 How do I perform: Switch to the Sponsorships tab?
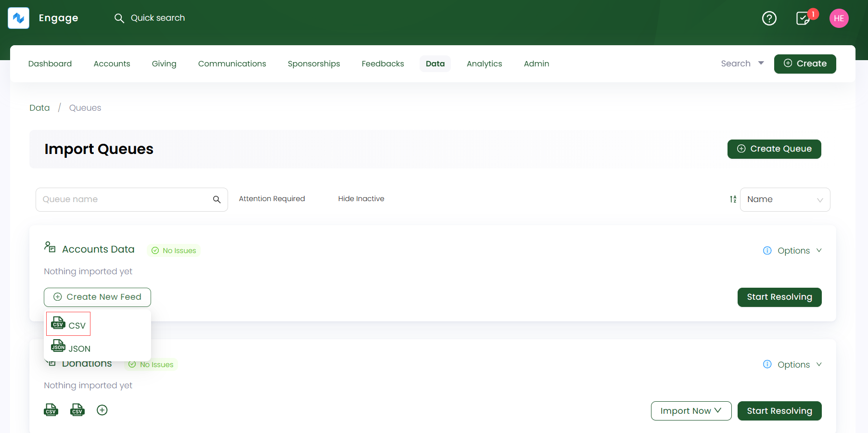[314, 64]
